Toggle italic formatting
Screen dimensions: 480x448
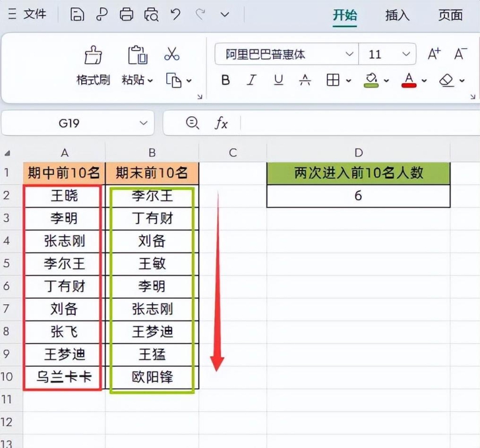point(252,81)
